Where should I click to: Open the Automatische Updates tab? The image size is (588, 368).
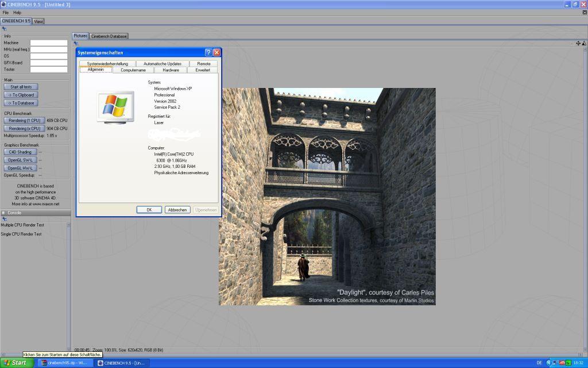(x=163, y=64)
